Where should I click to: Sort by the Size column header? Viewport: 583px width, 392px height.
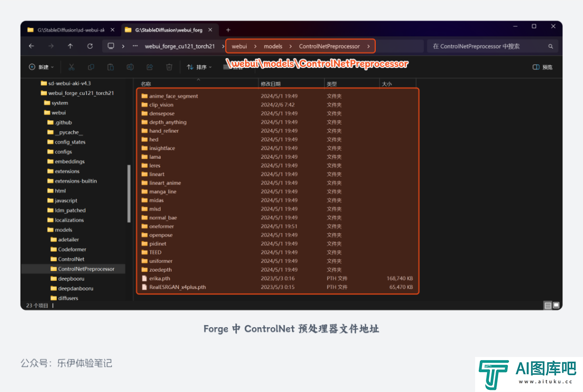[x=397, y=84]
